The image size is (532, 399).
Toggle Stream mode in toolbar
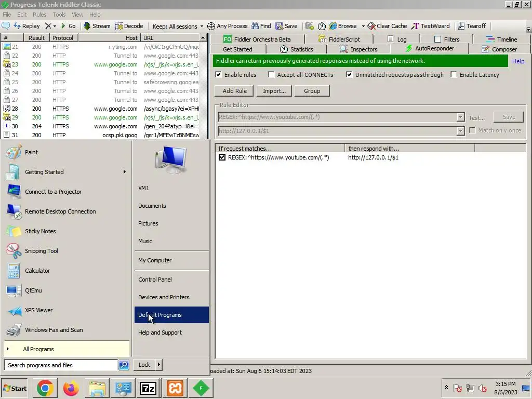97,26
